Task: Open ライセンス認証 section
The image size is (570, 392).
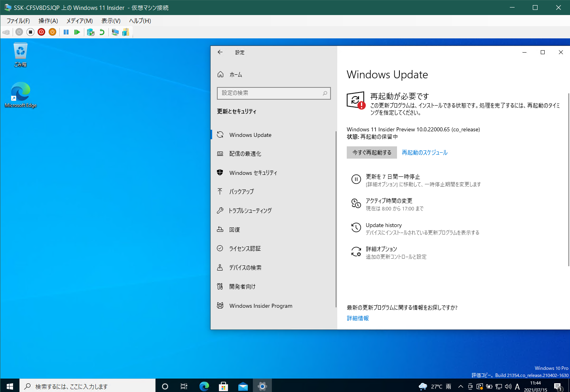Action: pyautogui.click(x=273, y=249)
